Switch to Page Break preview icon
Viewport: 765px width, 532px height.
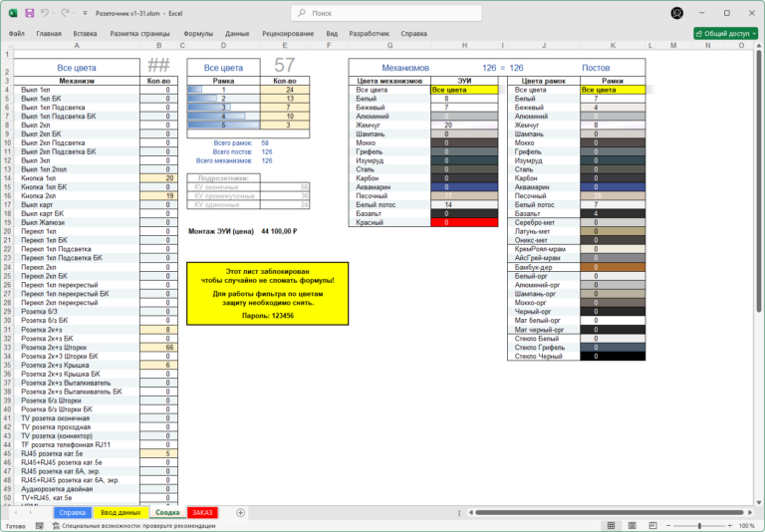(652, 526)
